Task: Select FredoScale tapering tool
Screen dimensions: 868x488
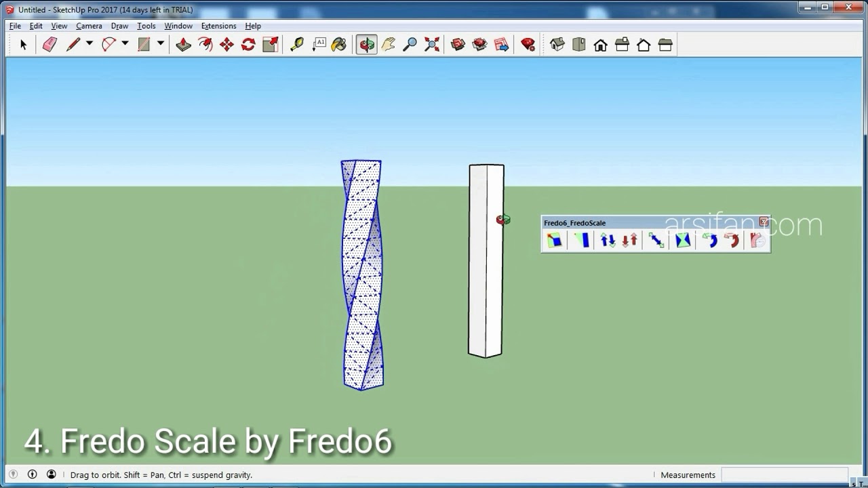Action: click(581, 240)
